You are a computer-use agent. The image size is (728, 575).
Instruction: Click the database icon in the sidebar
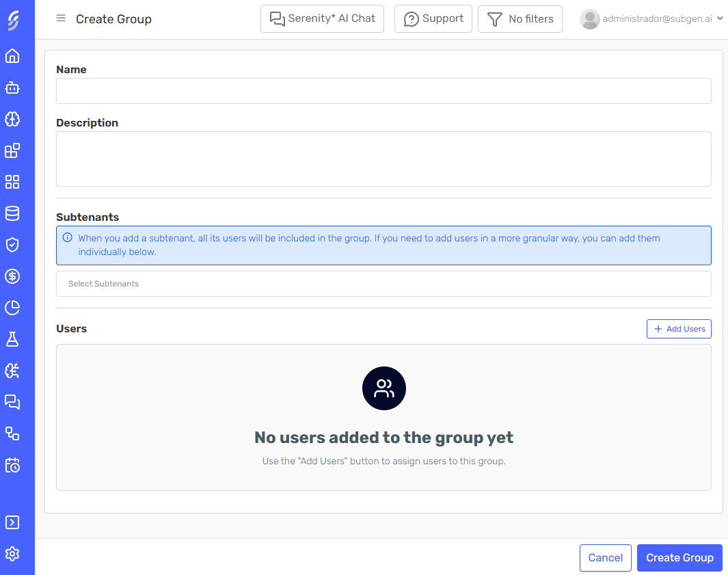pos(12,213)
